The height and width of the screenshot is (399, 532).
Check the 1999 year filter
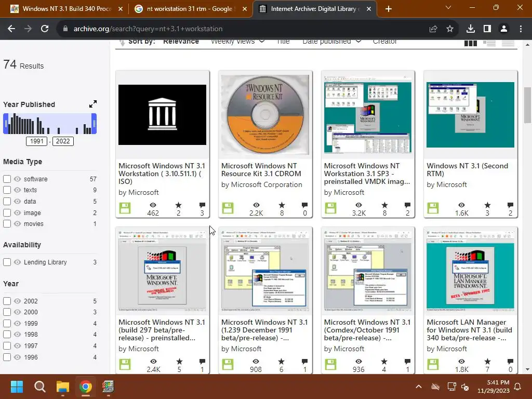coord(7,323)
